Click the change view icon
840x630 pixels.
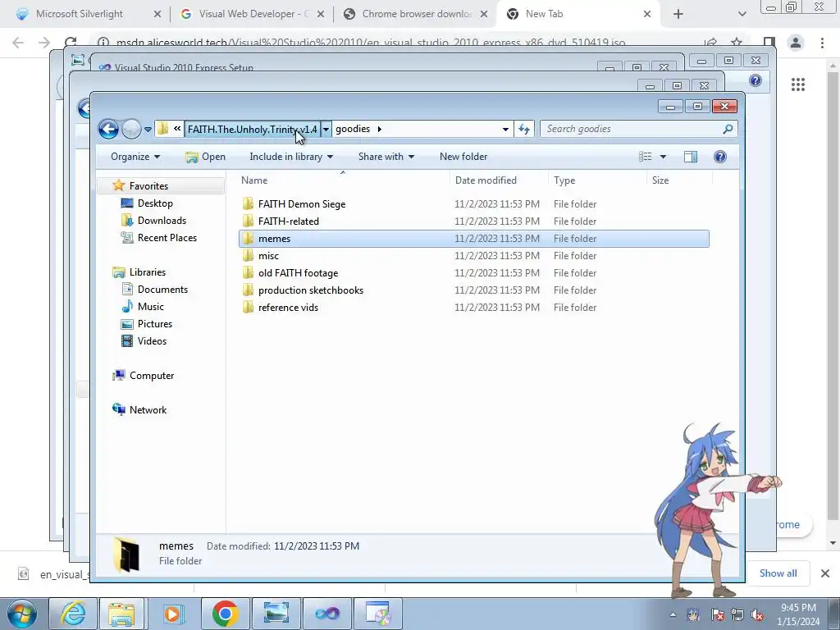coord(645,157)
